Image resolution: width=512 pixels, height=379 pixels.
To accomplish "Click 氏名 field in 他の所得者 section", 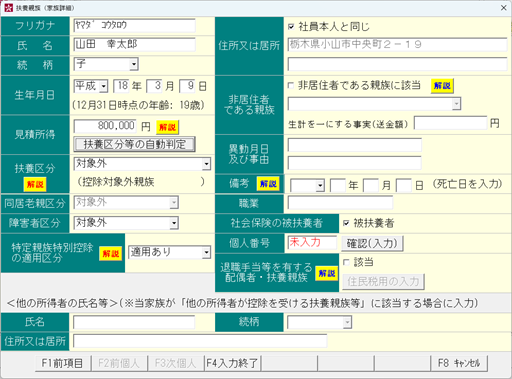I will (x=134, y=322).
